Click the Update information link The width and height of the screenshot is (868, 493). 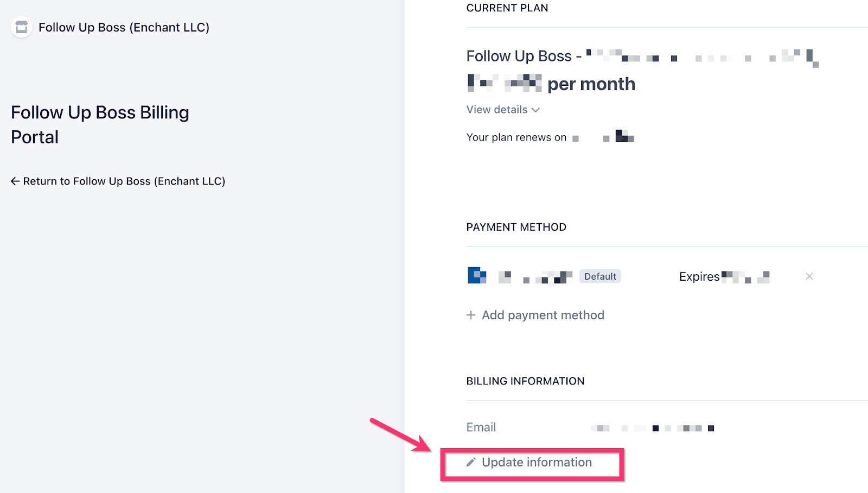tap(537, 462)
